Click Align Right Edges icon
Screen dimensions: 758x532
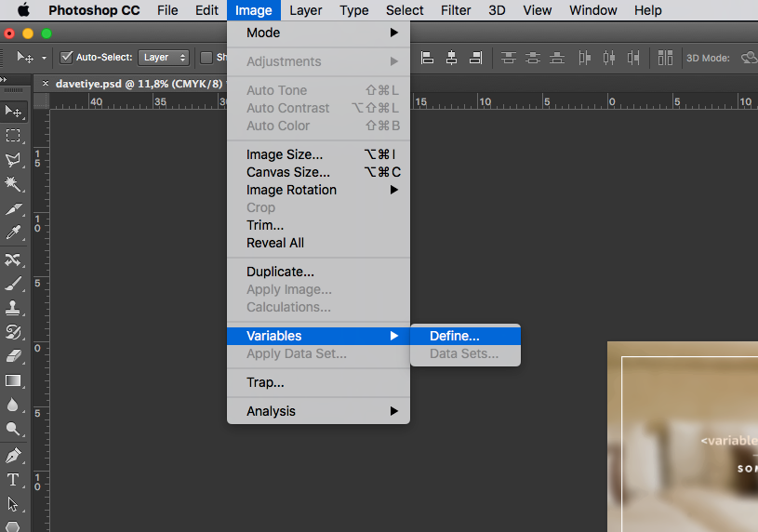point(475,58)
